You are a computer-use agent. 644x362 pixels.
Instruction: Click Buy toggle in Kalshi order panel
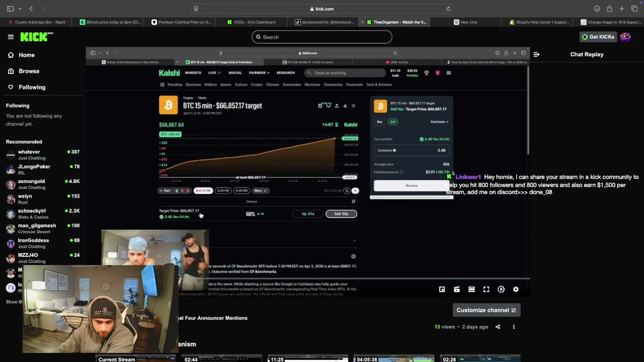coord(380,122)
